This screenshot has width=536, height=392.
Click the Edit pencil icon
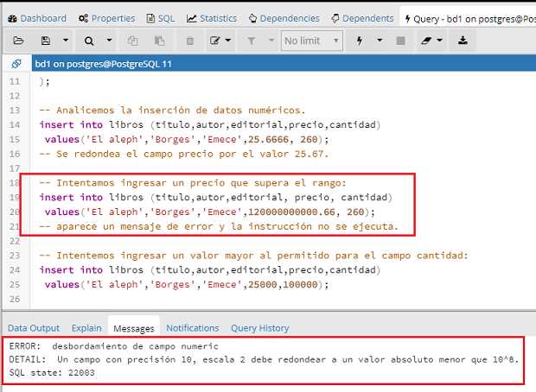214,41
